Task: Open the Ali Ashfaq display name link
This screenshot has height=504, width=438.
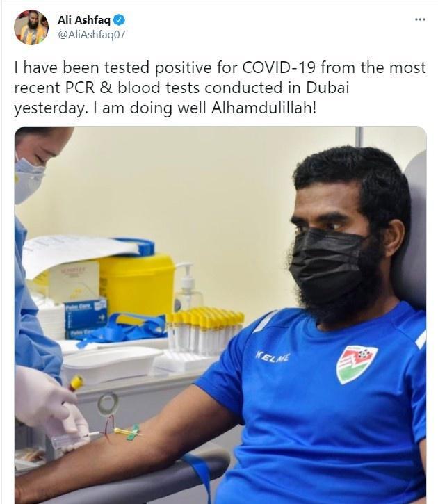Action: coord(84,20)
